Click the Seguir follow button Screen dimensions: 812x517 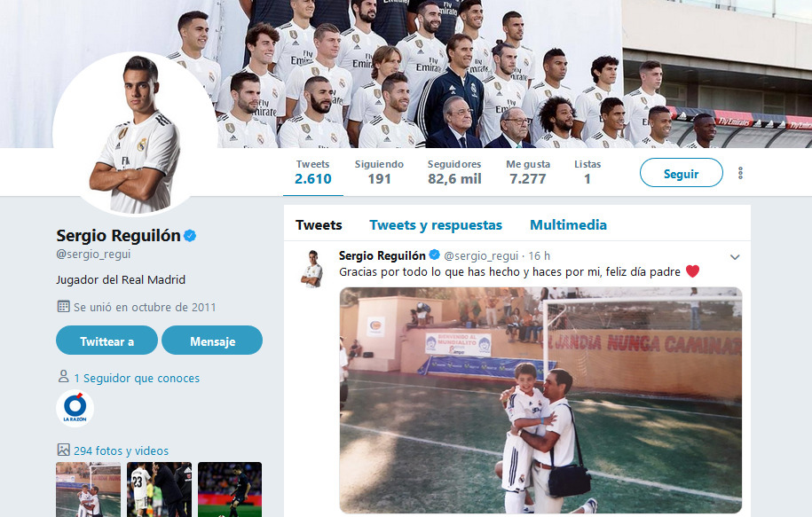point(682,173)
